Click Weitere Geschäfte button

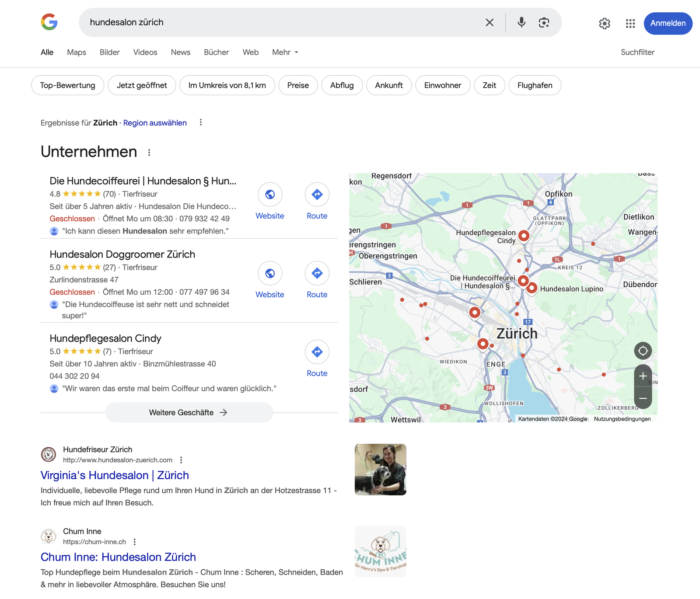click(x=189, y=412)
